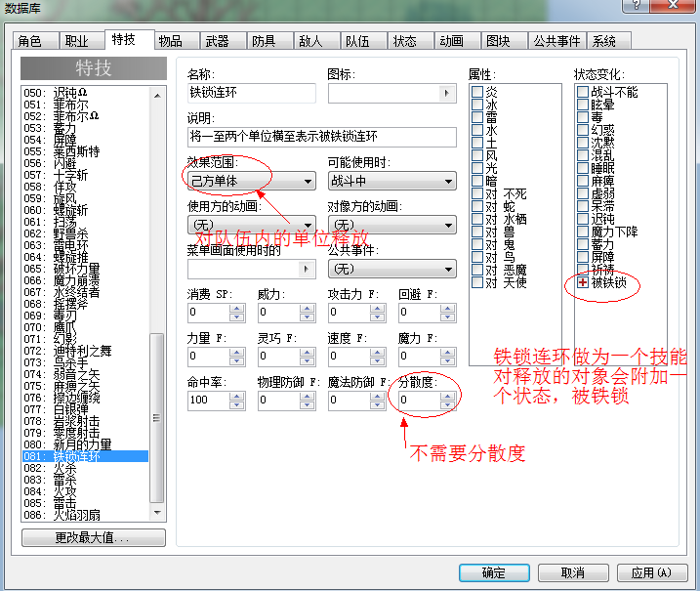
Task: Switch to the 敌人 tab
Action: point(316,41)
